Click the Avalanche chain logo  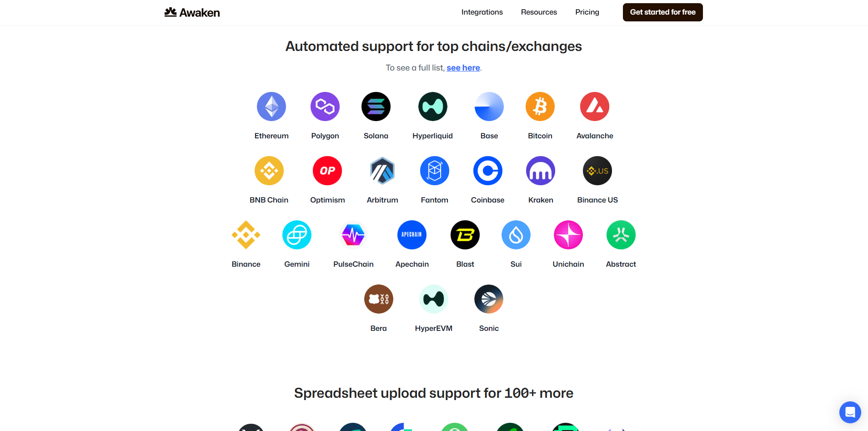(x=594, y=106)
